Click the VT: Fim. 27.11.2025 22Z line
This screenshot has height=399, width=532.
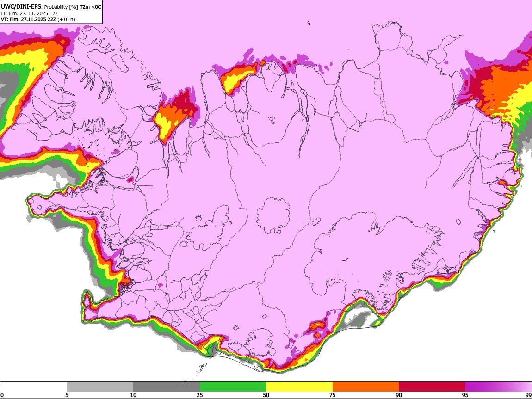(x=38, y=19)
